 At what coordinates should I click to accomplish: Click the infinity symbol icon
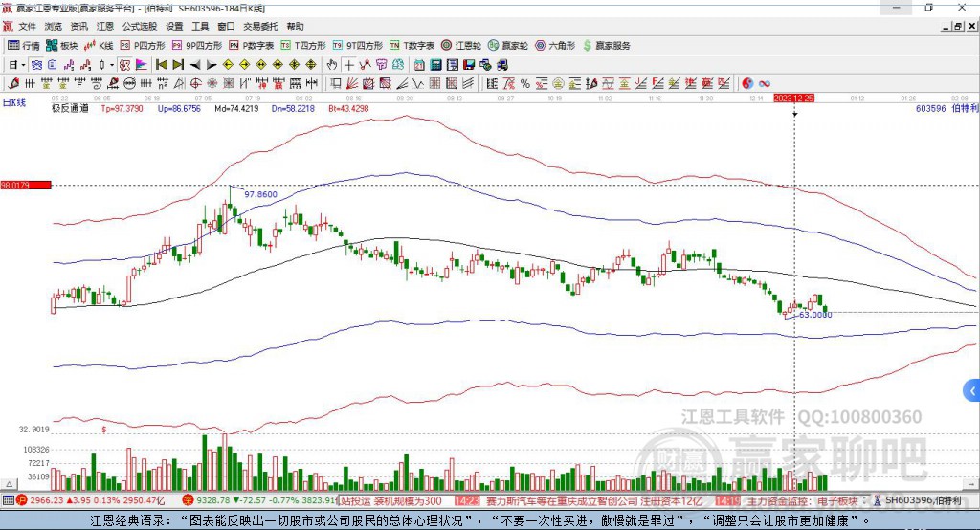click(x=765, y=84)
